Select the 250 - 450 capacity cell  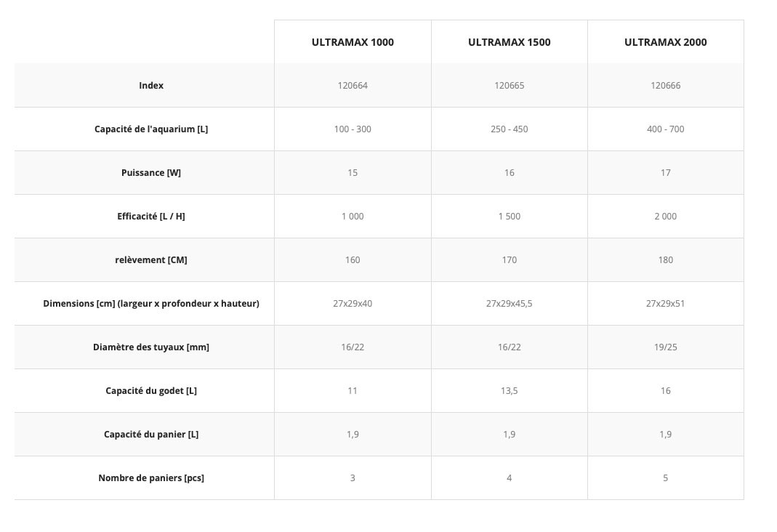[x=509, y=129]
